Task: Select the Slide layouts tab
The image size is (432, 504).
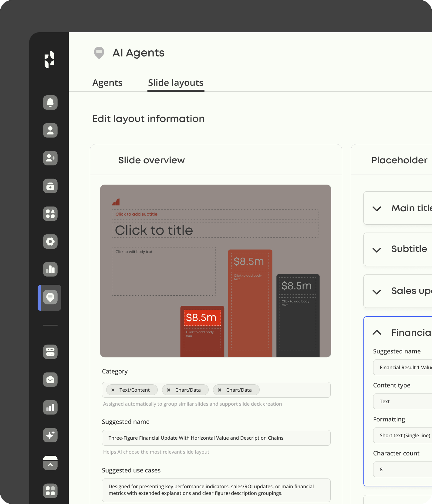Action: 176,83
